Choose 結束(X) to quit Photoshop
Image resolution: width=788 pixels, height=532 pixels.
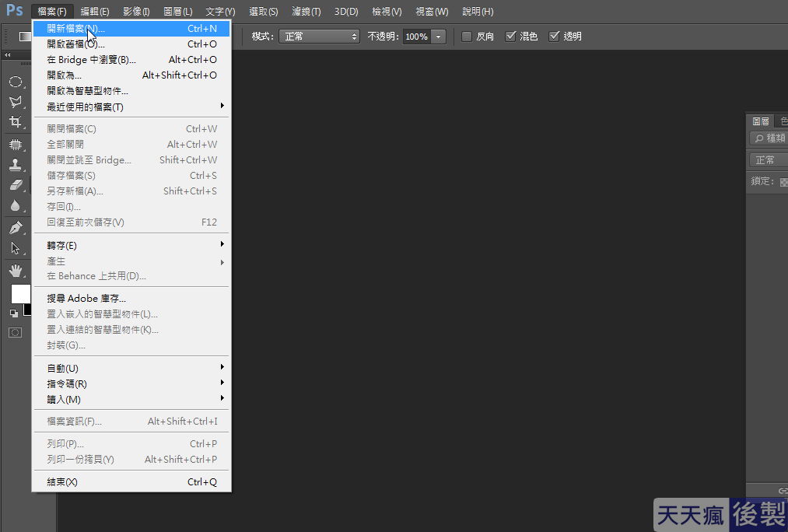coord(131,481)
